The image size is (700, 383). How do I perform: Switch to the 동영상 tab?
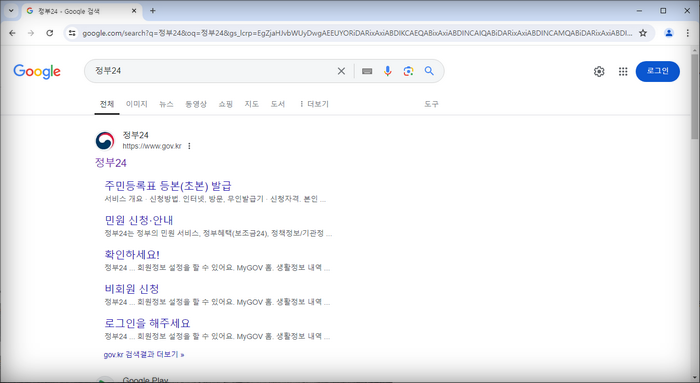pyautogui.click(x=196, y=104)
